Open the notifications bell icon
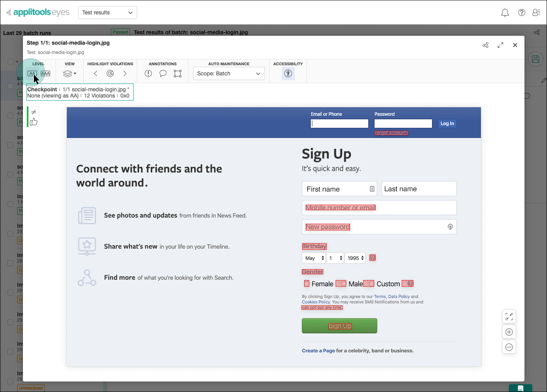 coord(505,13)
